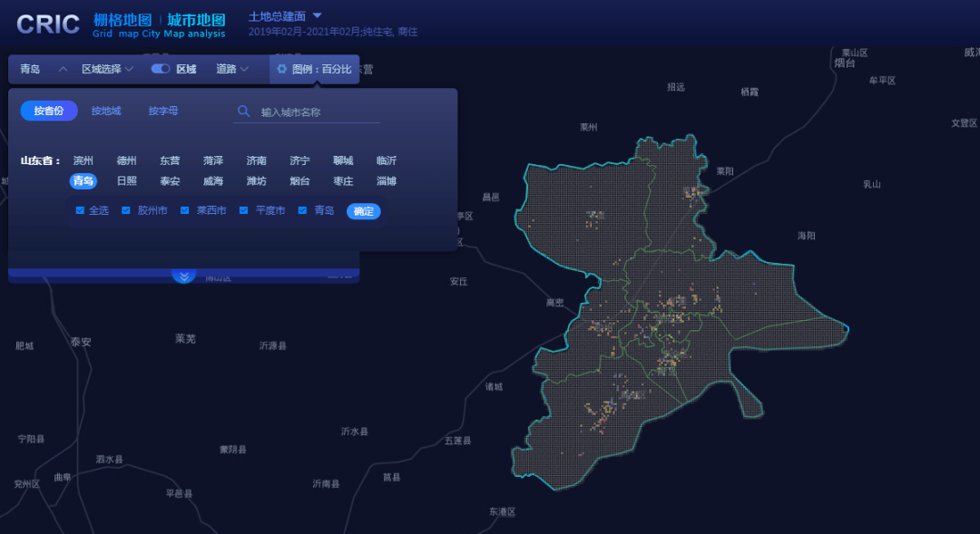Click the double-chevron expand button
Viewport: 980px width, 534px height.
click(184, 276)
